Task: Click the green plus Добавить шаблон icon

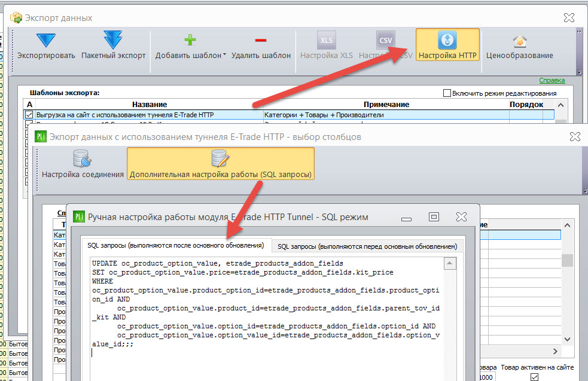Action: pos(190,39)
